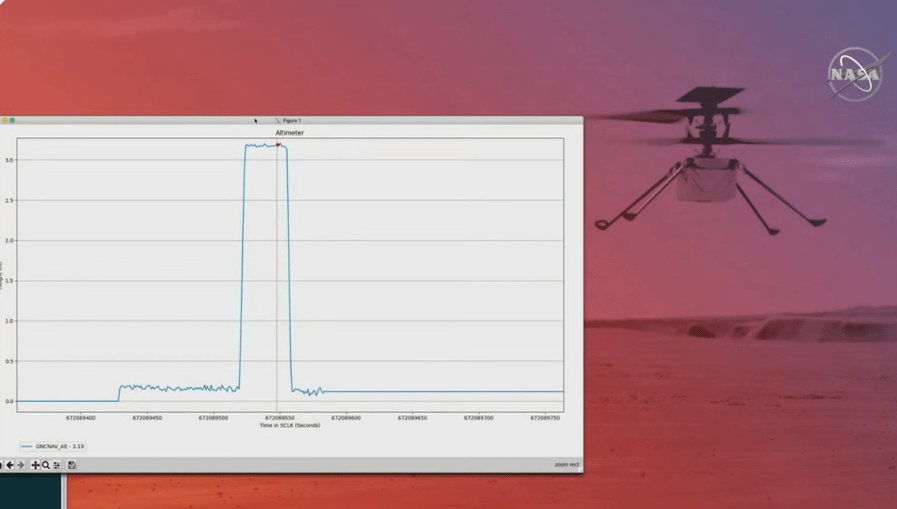Image resolution: width=897 pixels, height=509 pixels.
Task: Click the Figure 1 window title bar
Action: [x=289, y=120]
